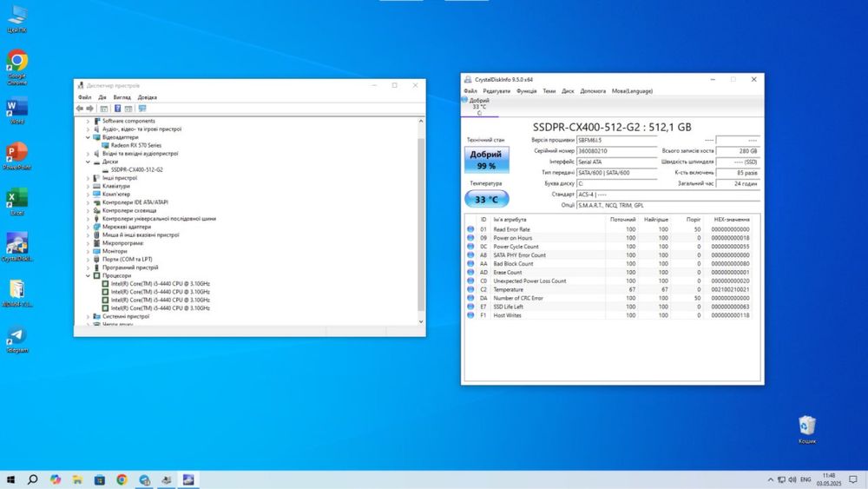This screenshot has width=868, height=489.
Task: Select the Word desktop shortcut
Action: click(17, 110)
